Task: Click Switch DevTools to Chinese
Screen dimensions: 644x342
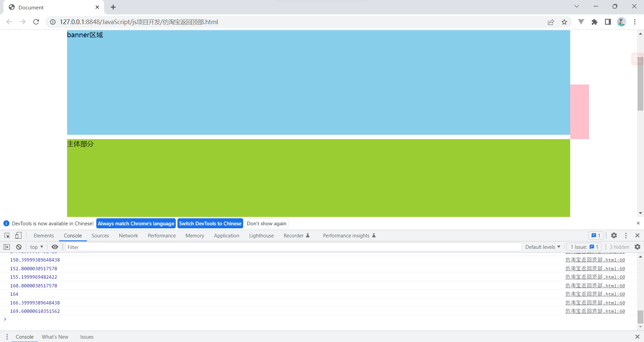Action: (x=210, y=223)
